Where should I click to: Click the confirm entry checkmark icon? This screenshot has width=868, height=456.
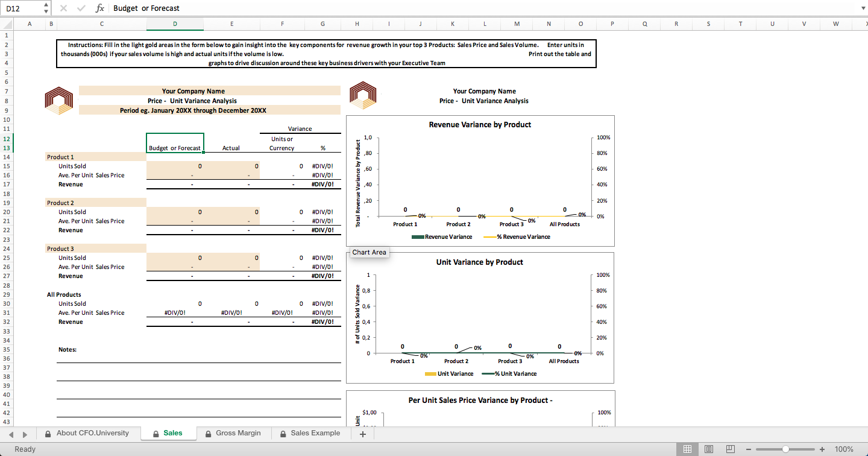click(x=81, y=8)
